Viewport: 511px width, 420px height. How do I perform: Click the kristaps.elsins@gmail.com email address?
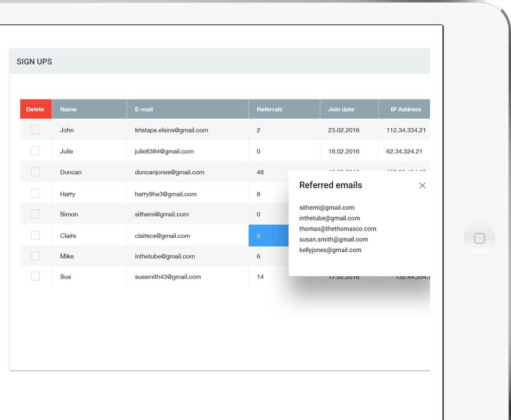coord(171,130)
